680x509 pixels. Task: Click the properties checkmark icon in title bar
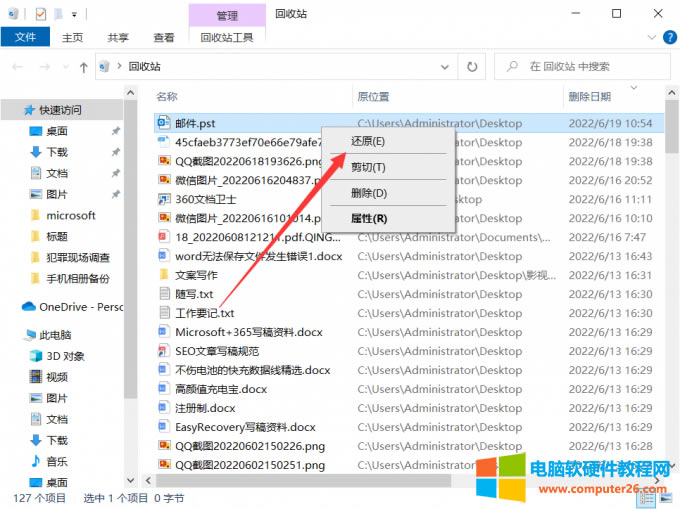point(40,14)
